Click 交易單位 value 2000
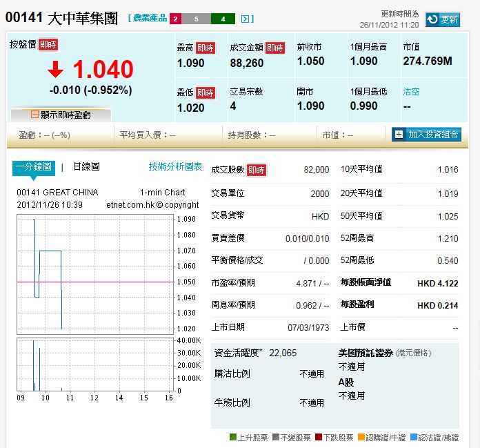The image size is (480, 448). coord(320,194)
